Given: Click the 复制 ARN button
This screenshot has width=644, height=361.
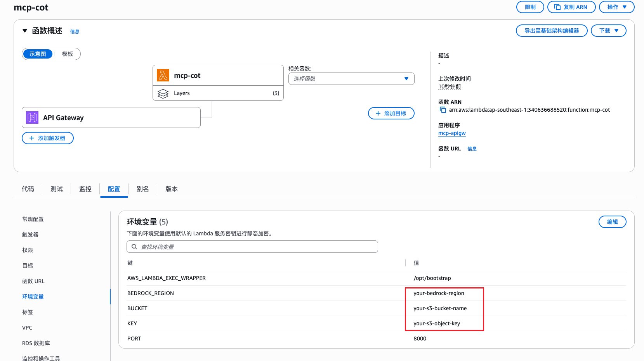Looking at the screenshot, I should click(571, 7).
